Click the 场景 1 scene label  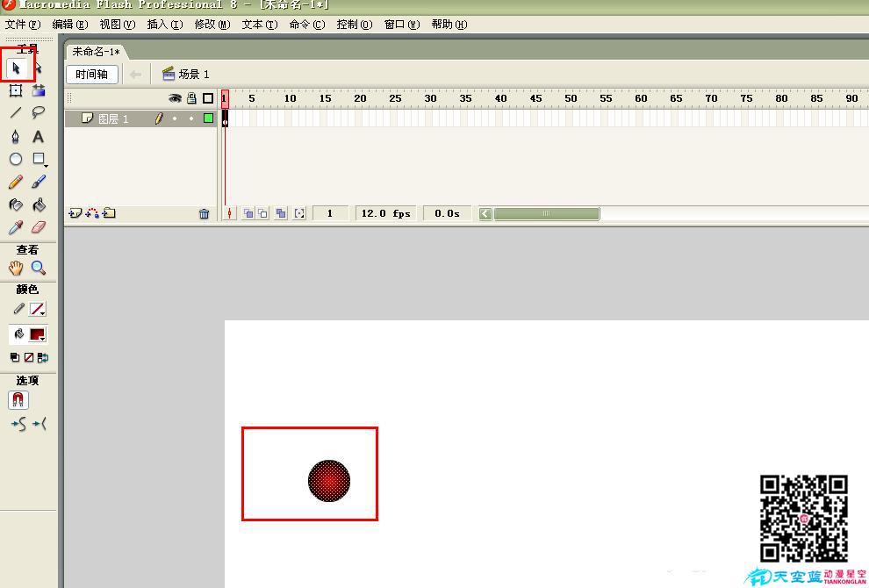coord(186,75)
